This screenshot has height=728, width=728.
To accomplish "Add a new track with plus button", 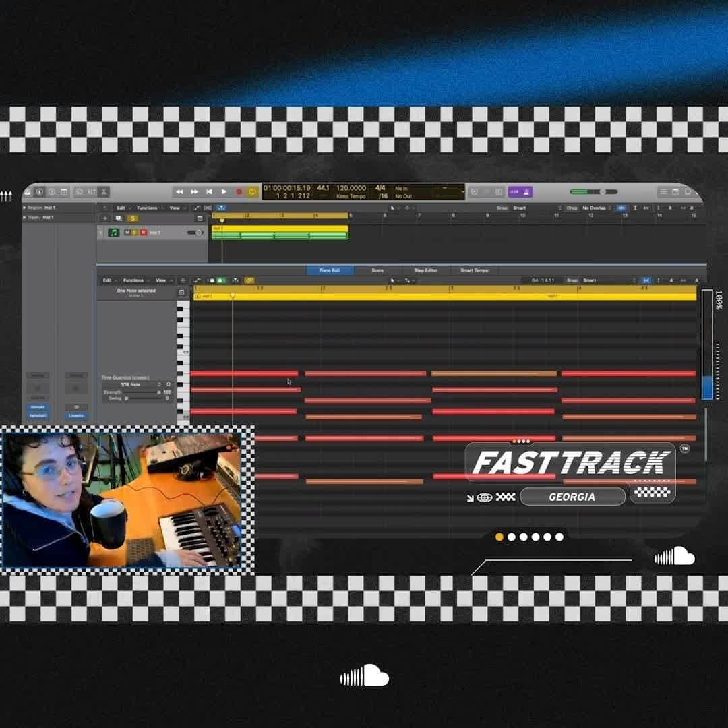I will tap(105, 218).
